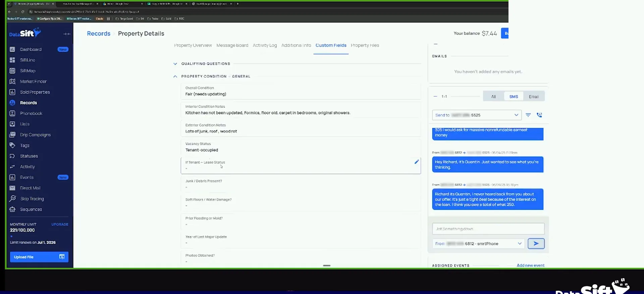This screenshot has width=644, height=294.
Task: Open Drip Campaigns sidebar icon
Action: [12, 135]
